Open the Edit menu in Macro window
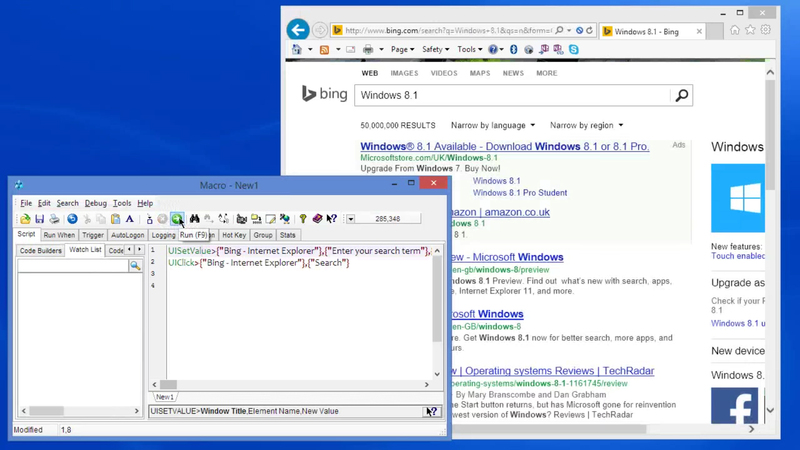 click(44, 203)
